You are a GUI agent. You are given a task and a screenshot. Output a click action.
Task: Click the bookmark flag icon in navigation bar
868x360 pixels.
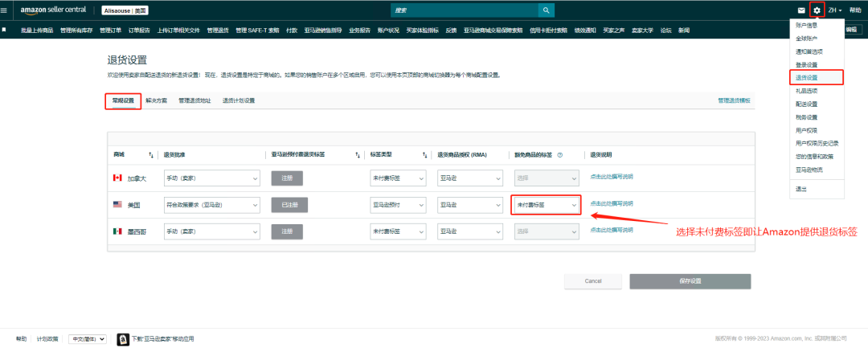tap(4, 30)
